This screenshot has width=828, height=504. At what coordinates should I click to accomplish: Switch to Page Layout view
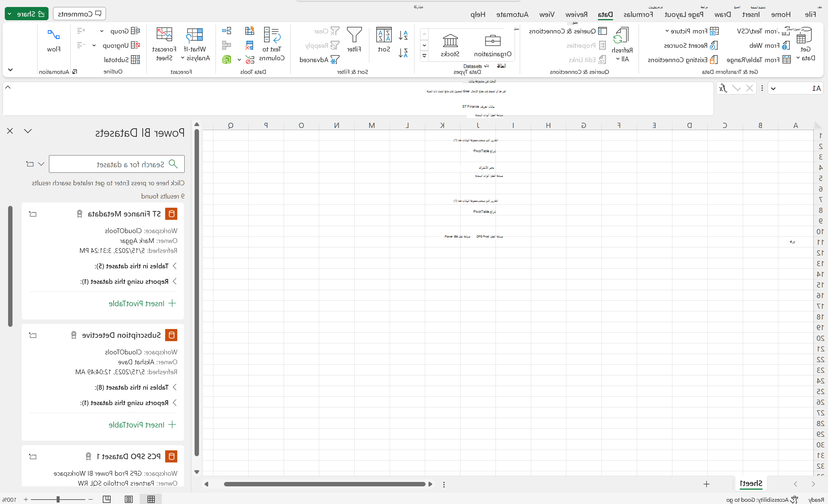(x=129, y=499)
